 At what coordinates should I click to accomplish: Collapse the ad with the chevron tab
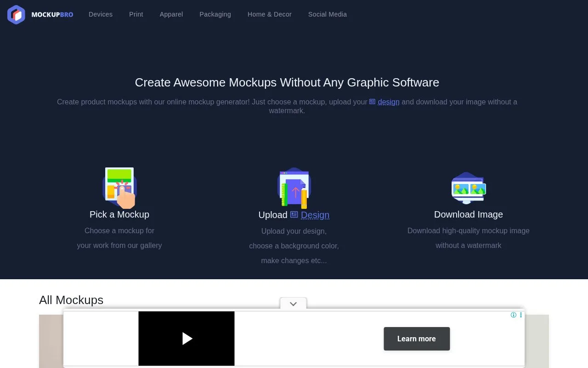click(x=294, y=304)
